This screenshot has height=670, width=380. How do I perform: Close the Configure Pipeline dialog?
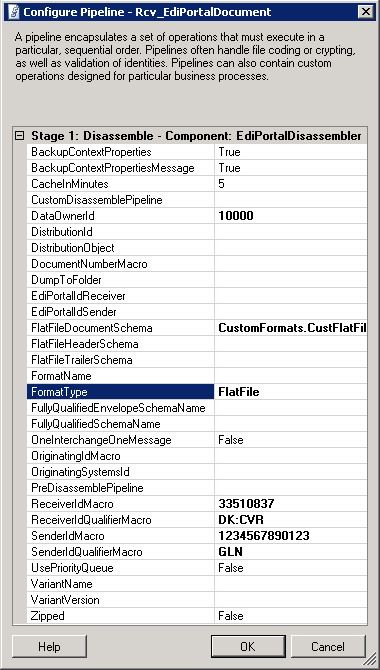click(366, 12)
